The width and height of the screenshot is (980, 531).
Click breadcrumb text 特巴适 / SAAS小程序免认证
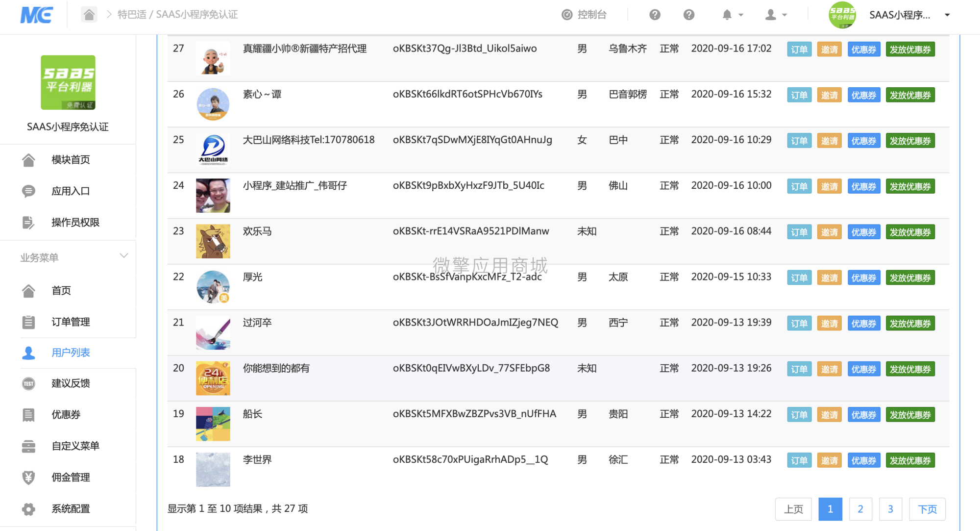point(177,15)
